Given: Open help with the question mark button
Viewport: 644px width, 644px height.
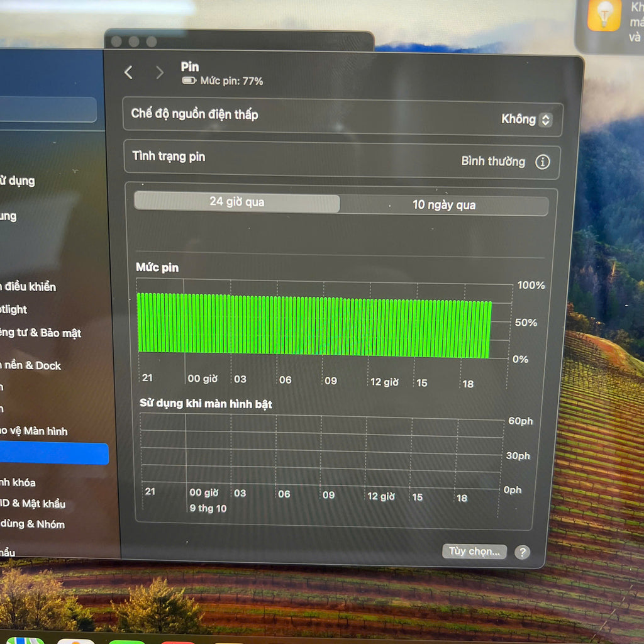Looking at the screenshot, I should tap(522, 552).
